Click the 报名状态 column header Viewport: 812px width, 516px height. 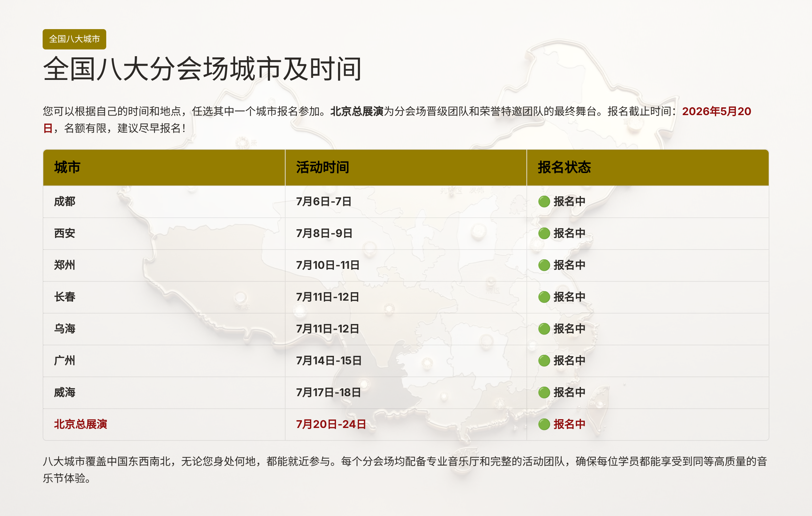[x=564, y=167]
